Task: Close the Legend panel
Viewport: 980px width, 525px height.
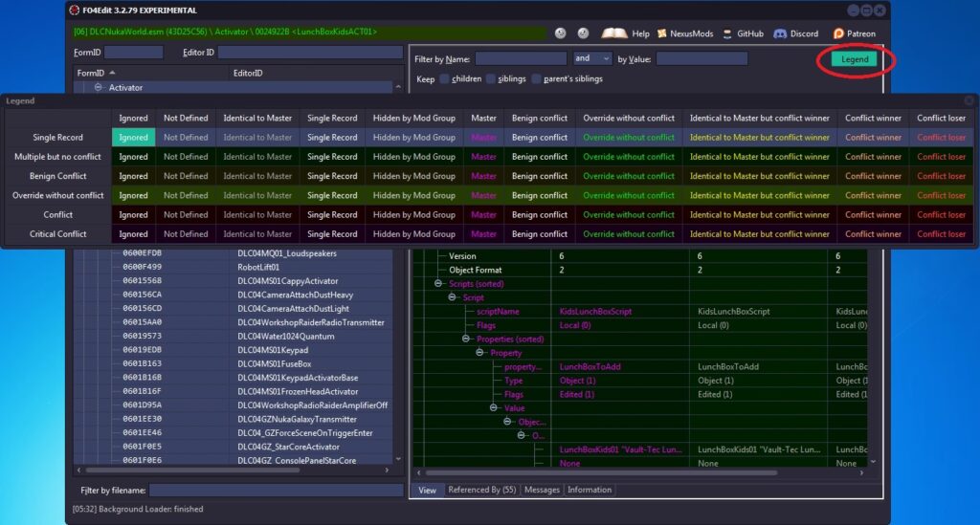Action: click(x=969, y=100)
